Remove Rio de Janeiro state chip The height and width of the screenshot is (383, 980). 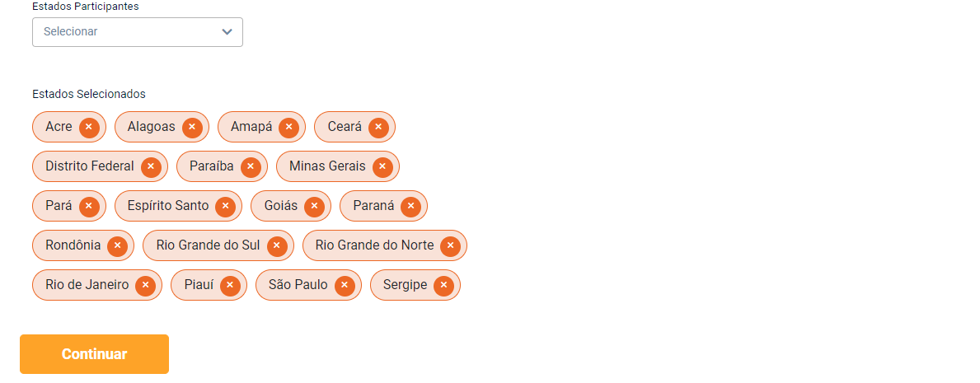pos(145,285)
